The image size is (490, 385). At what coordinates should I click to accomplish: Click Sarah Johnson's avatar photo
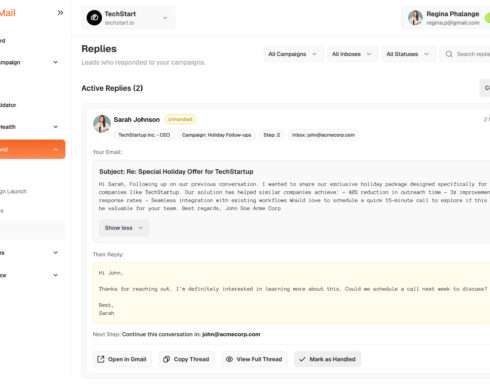[102, 124]
